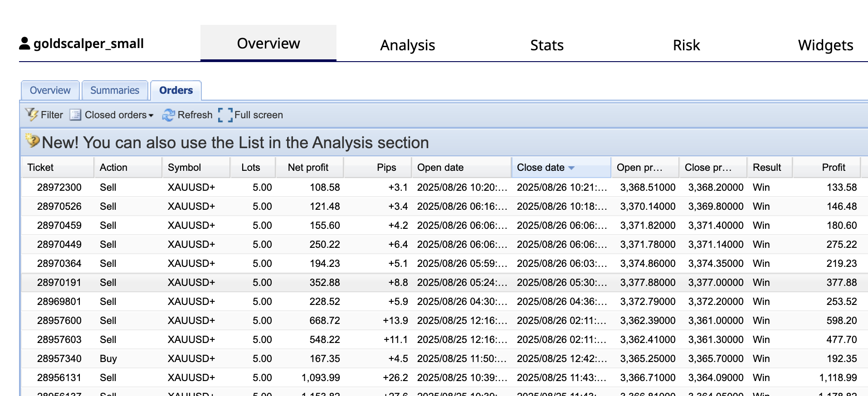This screenshot has height=396, width=868.
Task: Select the inner Overview sub-tab
Action: coord(50,90)
